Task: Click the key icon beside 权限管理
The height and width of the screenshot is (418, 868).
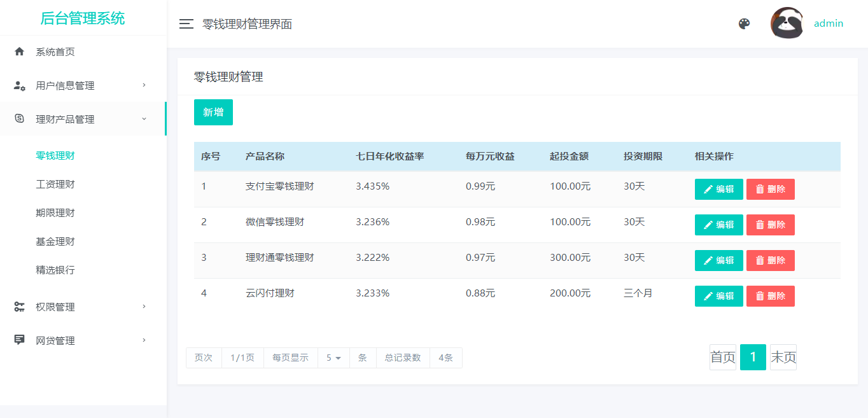Action: pos(19,307)
